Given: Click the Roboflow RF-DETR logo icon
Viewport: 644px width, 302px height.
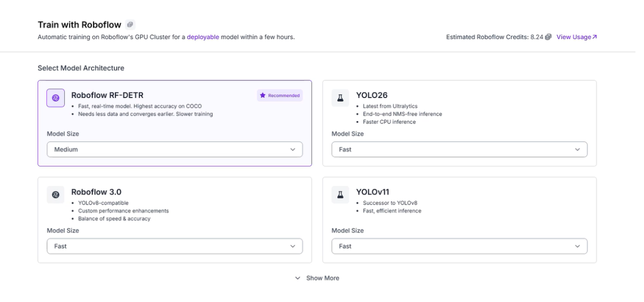Looking at the screenshot, I should 56,98.
